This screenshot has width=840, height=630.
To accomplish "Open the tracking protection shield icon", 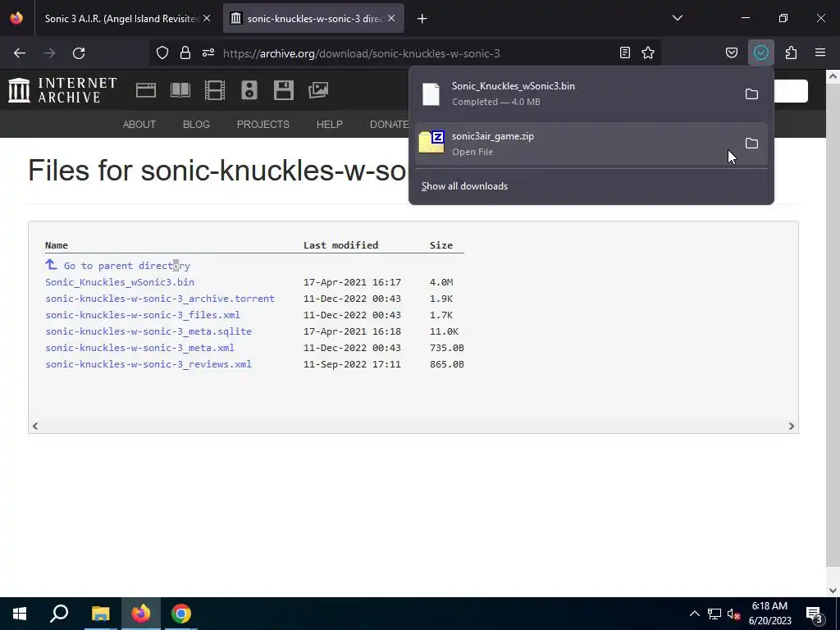I will click(x=162, y=52).
